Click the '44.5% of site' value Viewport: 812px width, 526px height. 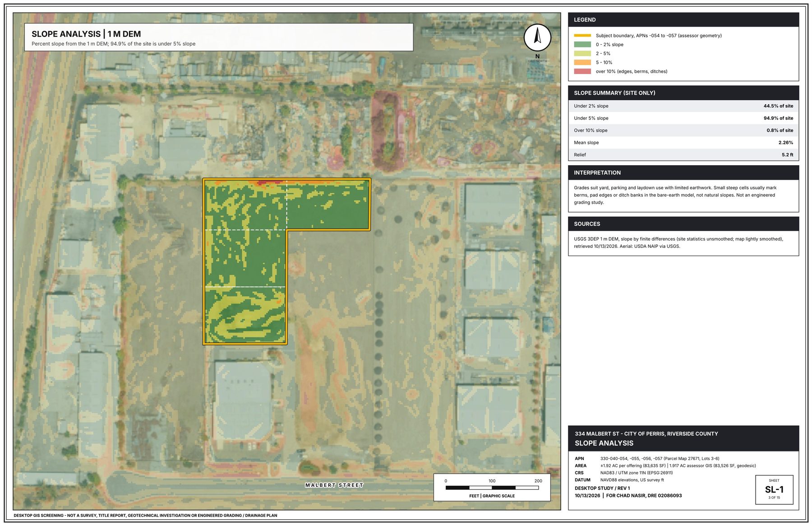778,106
